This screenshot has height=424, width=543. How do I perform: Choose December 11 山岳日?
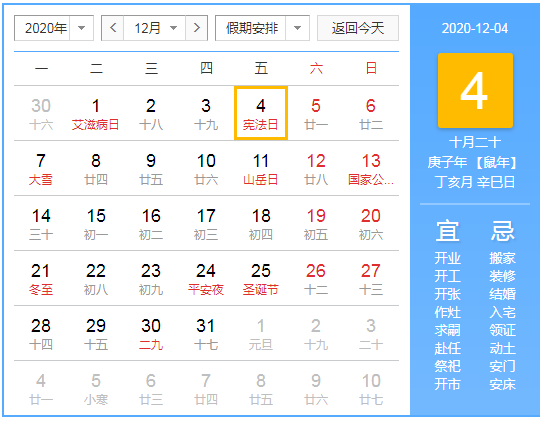(x=261, y=168)
